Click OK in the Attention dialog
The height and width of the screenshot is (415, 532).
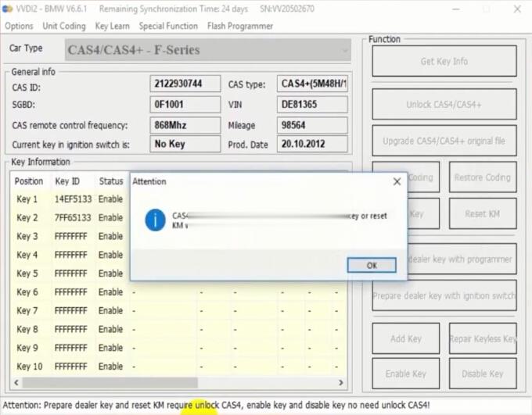[372, 265]
